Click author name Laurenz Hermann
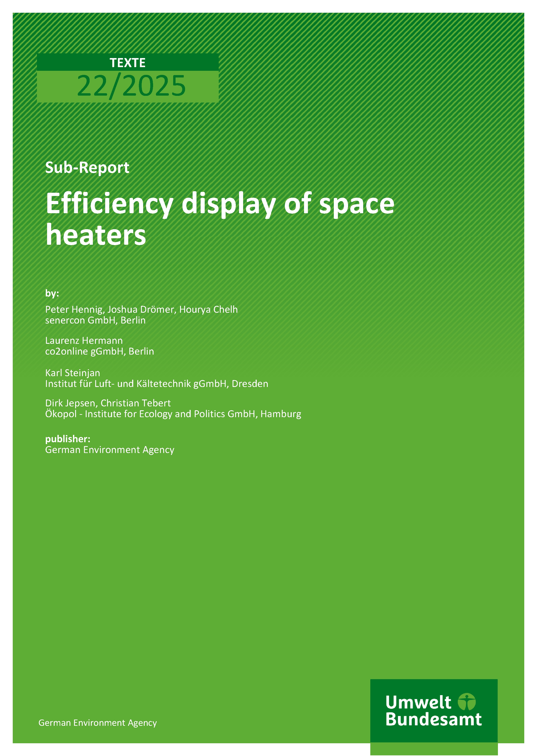This screenshot has width=537, height=756. [x=84, y=340]
